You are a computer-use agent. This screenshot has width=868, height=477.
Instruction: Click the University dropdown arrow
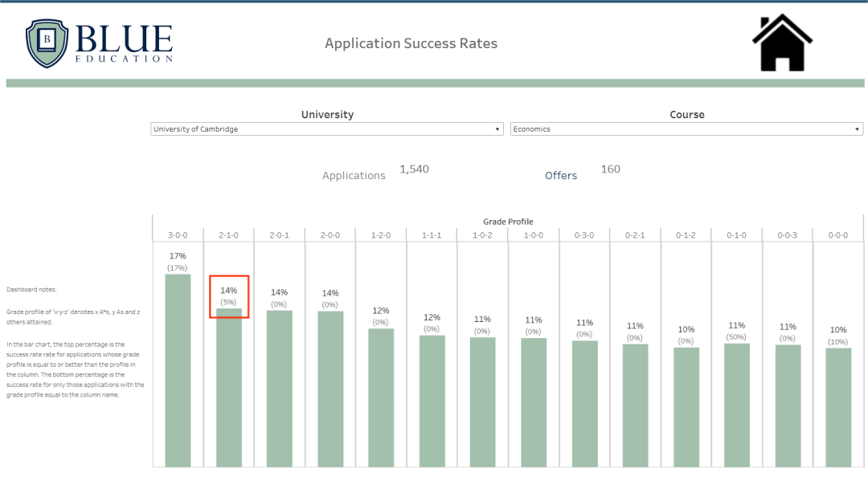pyautogui.click(x=497, y=129)
